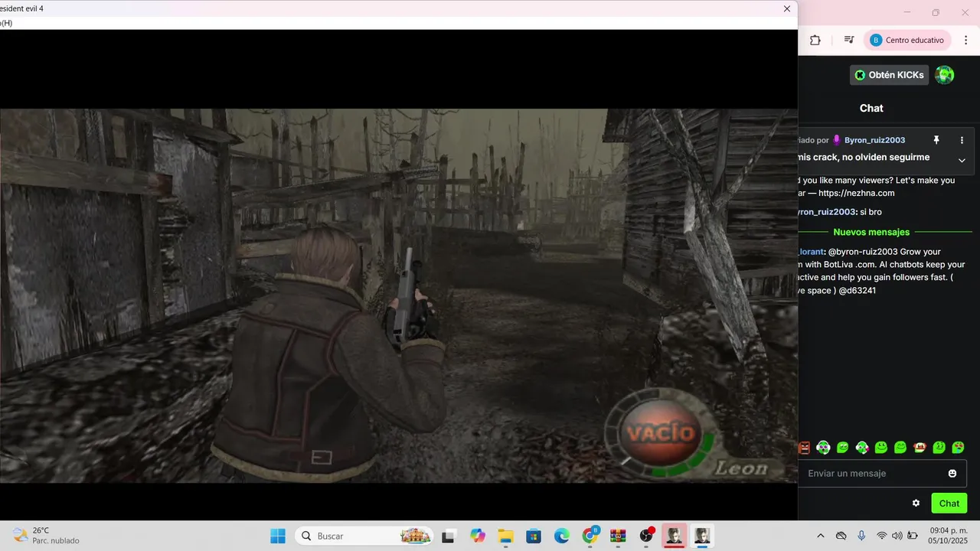Show hidden system tray icons

(821, 536)
